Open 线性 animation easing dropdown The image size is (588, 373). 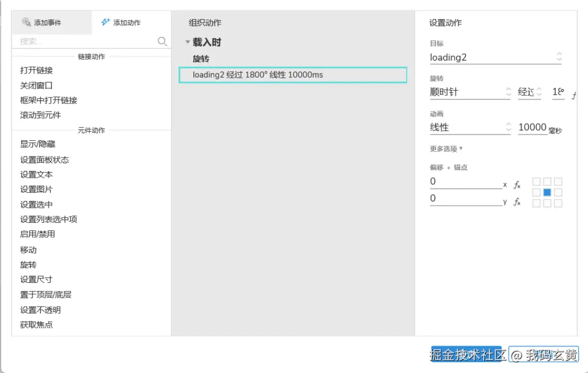click(470, 127)
